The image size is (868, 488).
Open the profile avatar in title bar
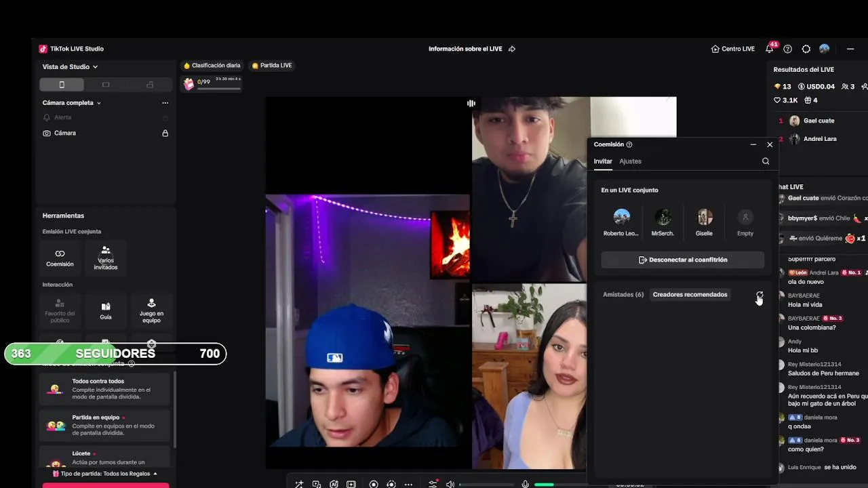pyautogui.click(x=825, y=49)
